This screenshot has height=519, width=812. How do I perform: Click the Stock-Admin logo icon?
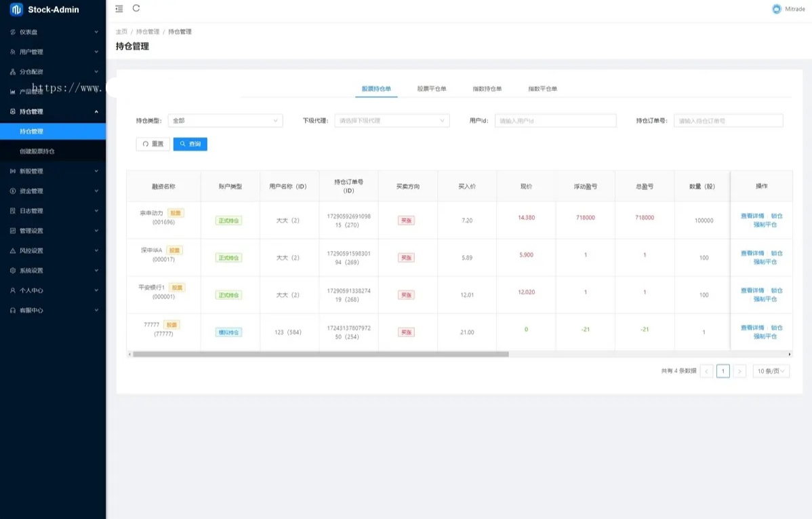[x=16, y=9]
